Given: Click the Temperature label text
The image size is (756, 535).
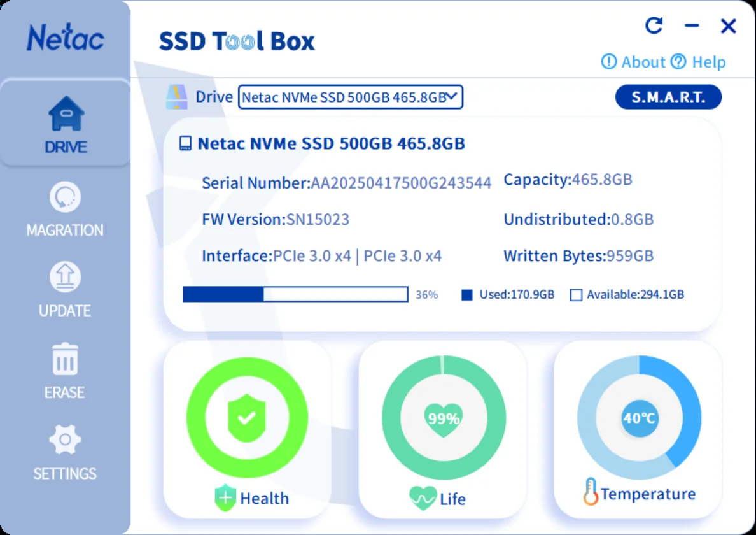Looking at the screenshot, I should pyautogui.click(x=648, y=494).
